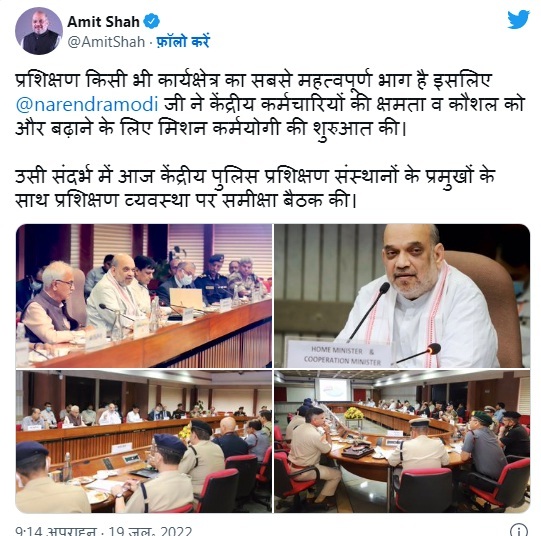Open top-left meeting table photo

144,296
